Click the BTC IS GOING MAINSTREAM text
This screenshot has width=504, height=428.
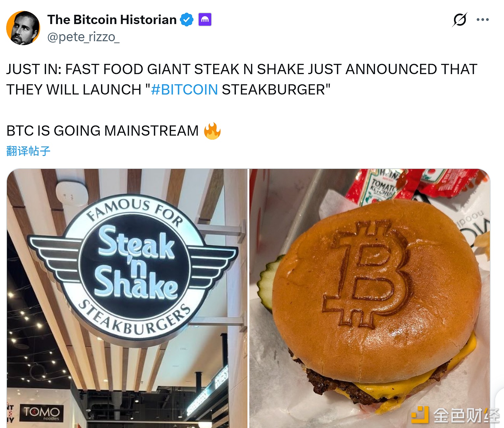102,131
